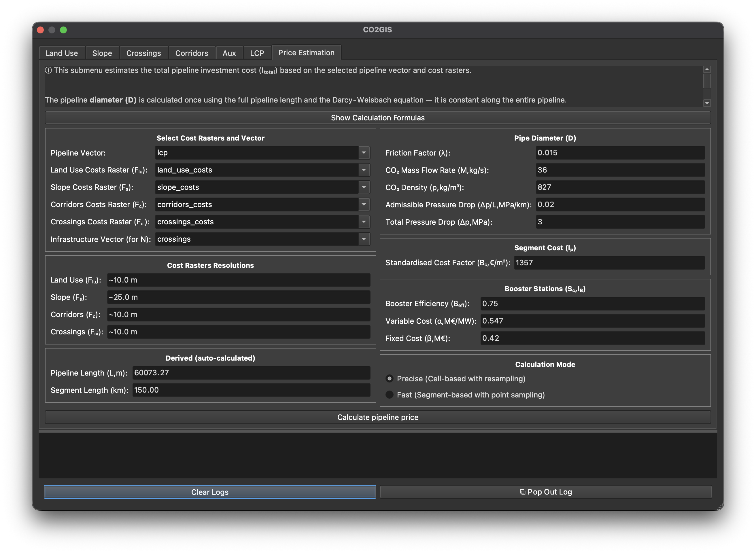Click the info text scrollbar down arrow
The image size is (756, 553).
pyautogui.click(x=707, y=103)
